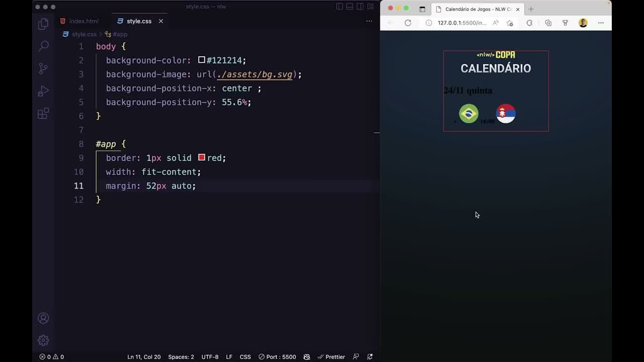Viewport: 644px width, 362px height.
Task: Open color picker for red swatch
Action: click(201, 157)
